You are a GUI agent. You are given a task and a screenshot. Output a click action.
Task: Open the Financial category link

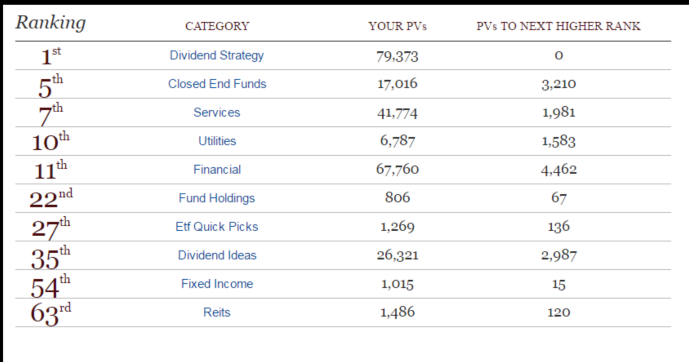pos(217,170)
